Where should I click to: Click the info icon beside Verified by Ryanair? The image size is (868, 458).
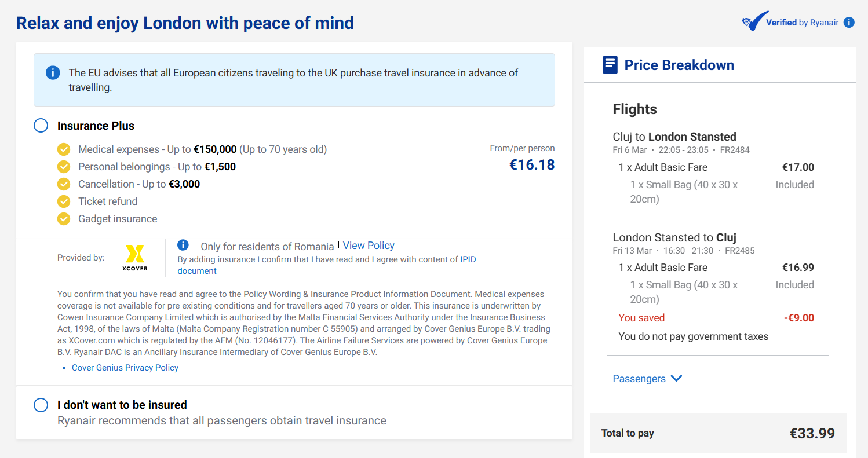[x=849, y=23]
